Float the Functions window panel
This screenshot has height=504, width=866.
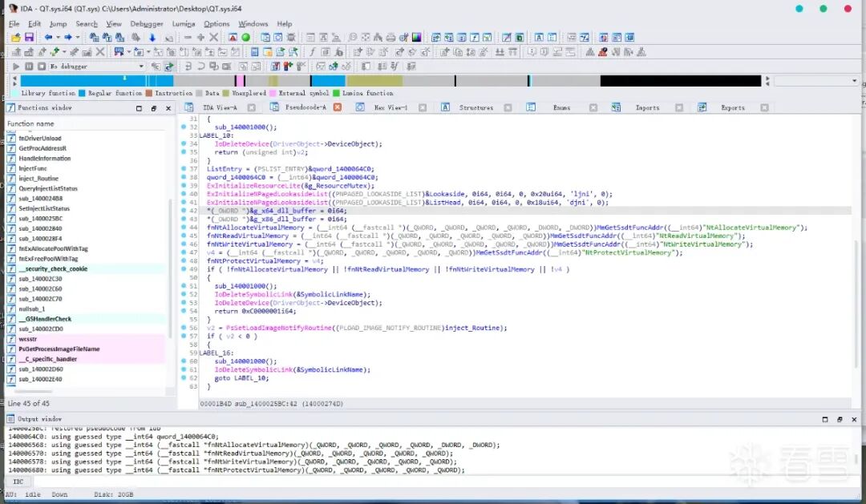[x=154, y=108]
